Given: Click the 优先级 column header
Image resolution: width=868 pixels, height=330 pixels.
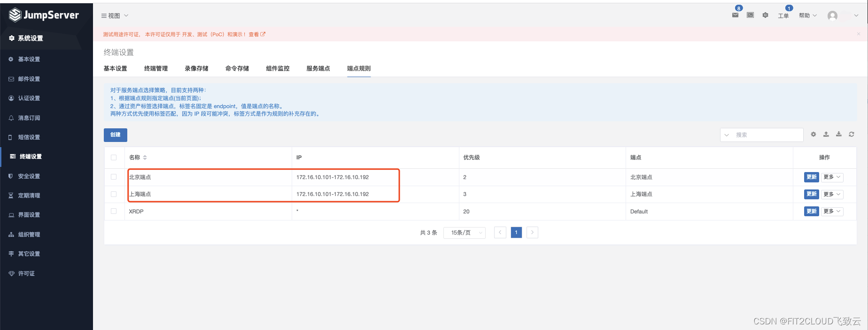Looking at the screenshot, I should pos(472,157).
